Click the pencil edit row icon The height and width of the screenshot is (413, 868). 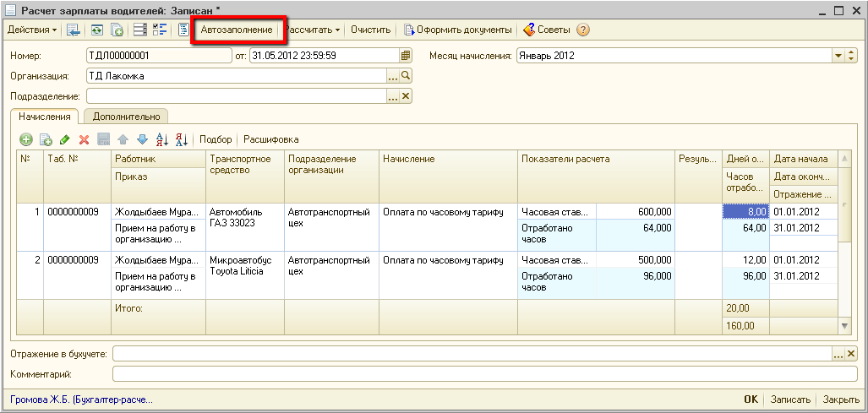[65, 139]
